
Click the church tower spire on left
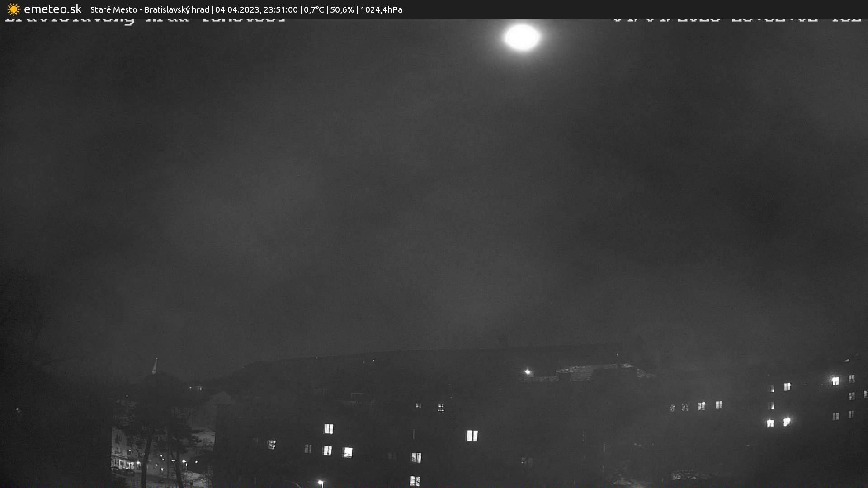[x=155, y=365]
